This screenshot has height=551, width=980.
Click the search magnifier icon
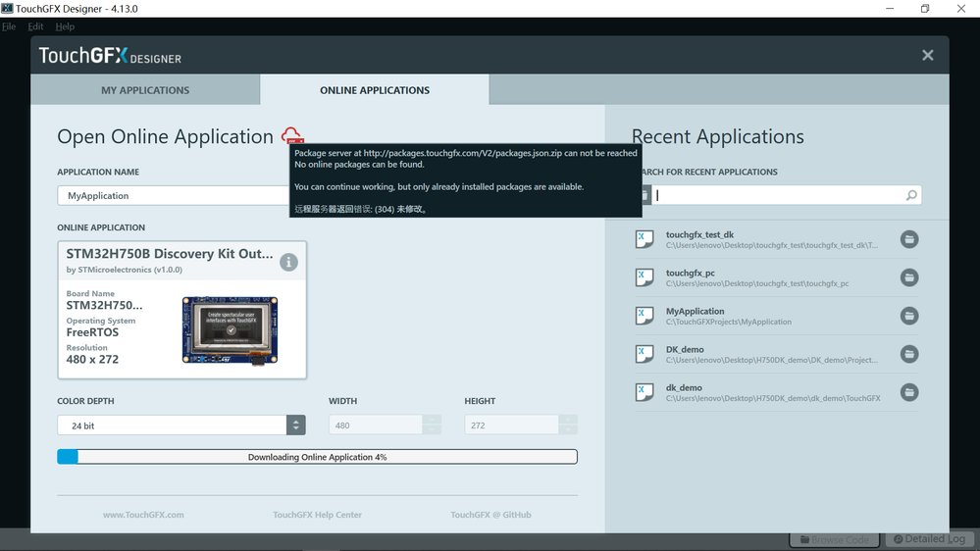click(x=911, y=195)
